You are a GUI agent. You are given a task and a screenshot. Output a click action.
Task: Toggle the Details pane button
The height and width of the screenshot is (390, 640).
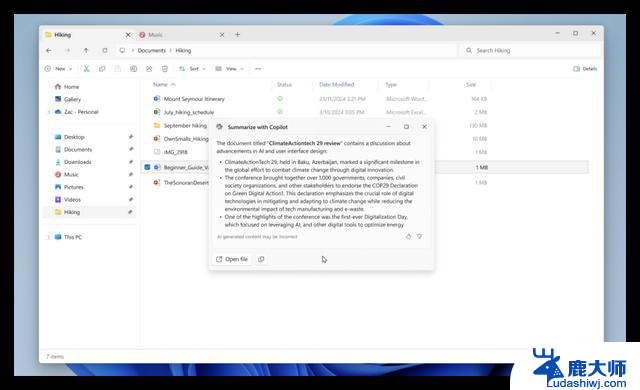coord(585,69)
